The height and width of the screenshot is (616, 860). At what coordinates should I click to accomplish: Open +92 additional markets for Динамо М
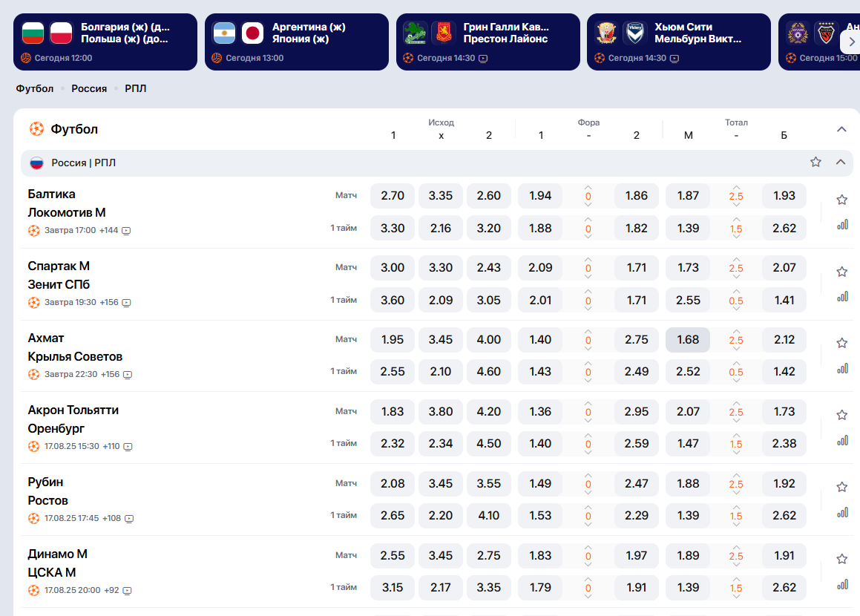pyautogui.click(x=111, y=590)
